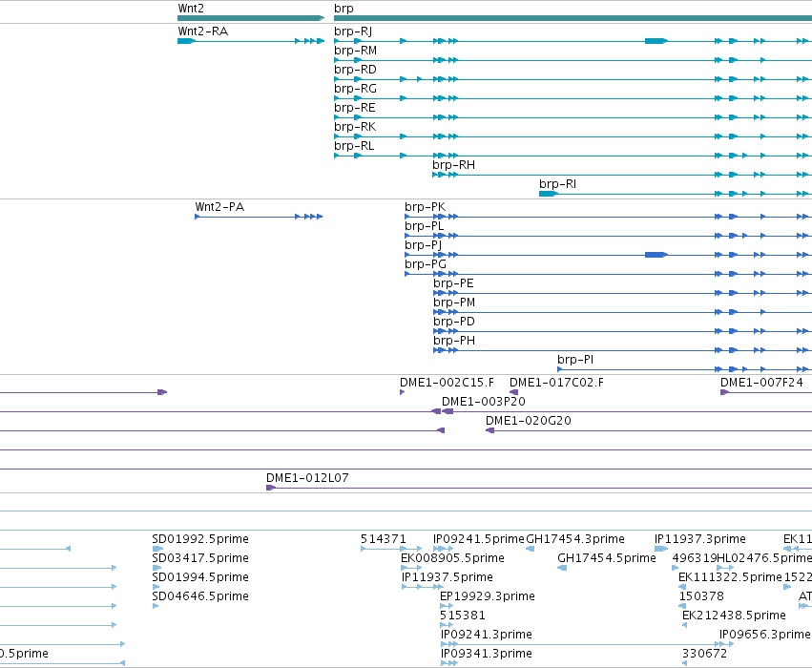The width and height of the screenshot is (812, 668).
Task: Click the 515381 feature label
Action: click(463, 616)
